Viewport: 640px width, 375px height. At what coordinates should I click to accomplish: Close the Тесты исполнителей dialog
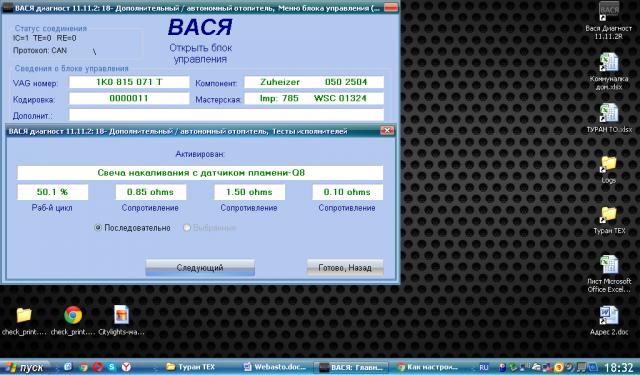tap(387, 131)
